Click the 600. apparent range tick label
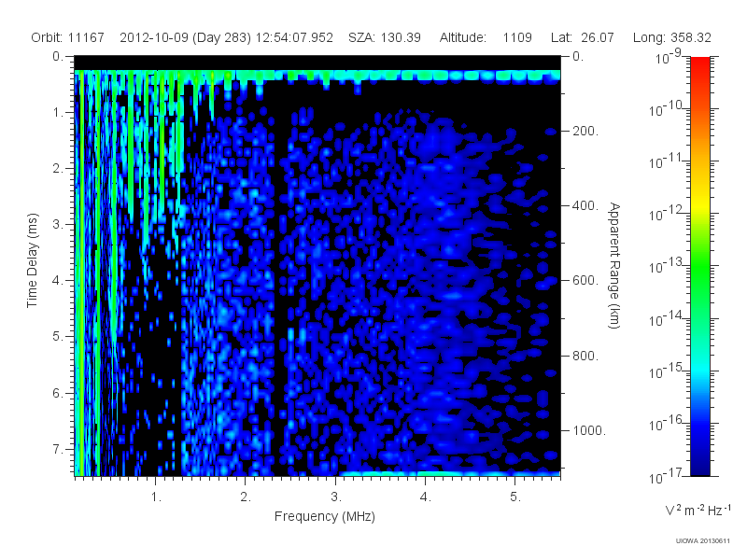 pyautogui.click(x=585, y=281)
